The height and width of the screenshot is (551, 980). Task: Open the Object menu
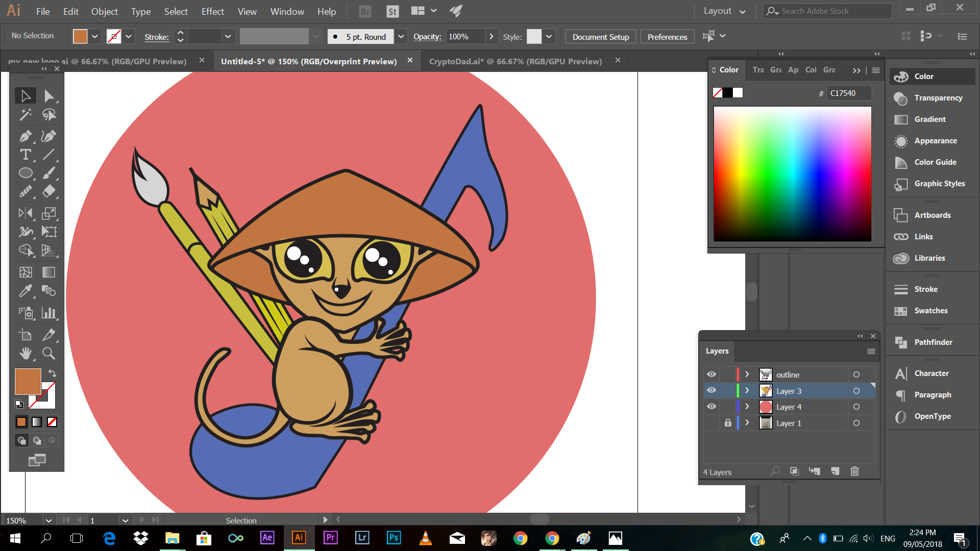(x=104, y=11)
